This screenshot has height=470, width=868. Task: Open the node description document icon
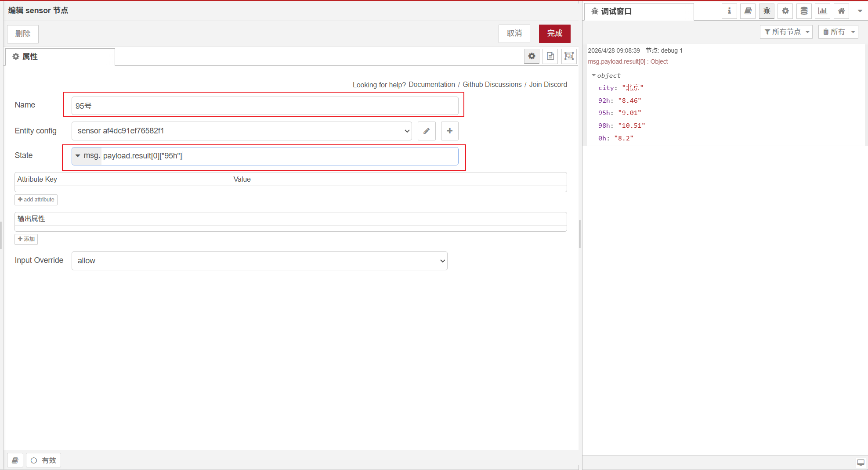point(550,56)
